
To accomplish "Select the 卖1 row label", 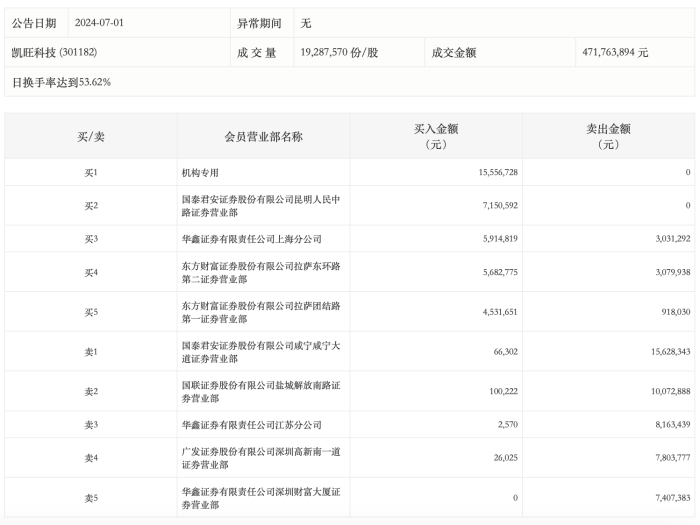I will pyautogui.click(x=91, y=352).
